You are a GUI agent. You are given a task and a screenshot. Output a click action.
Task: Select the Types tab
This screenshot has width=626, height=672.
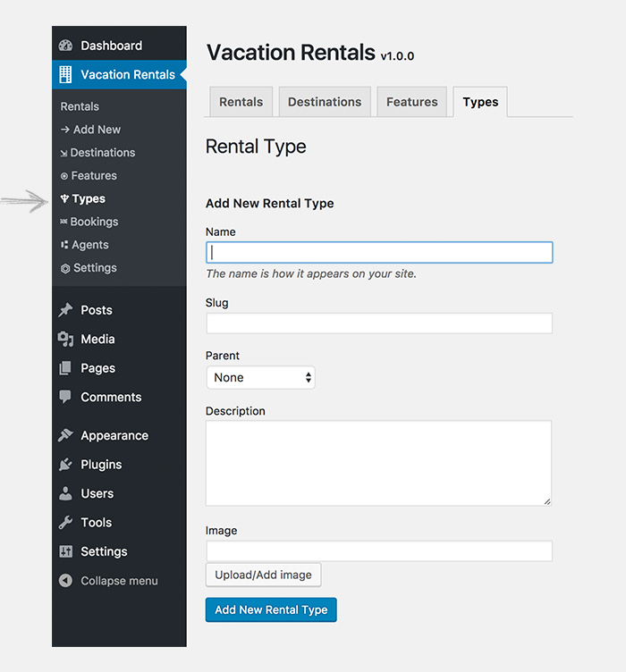click(x=480, y=102)
